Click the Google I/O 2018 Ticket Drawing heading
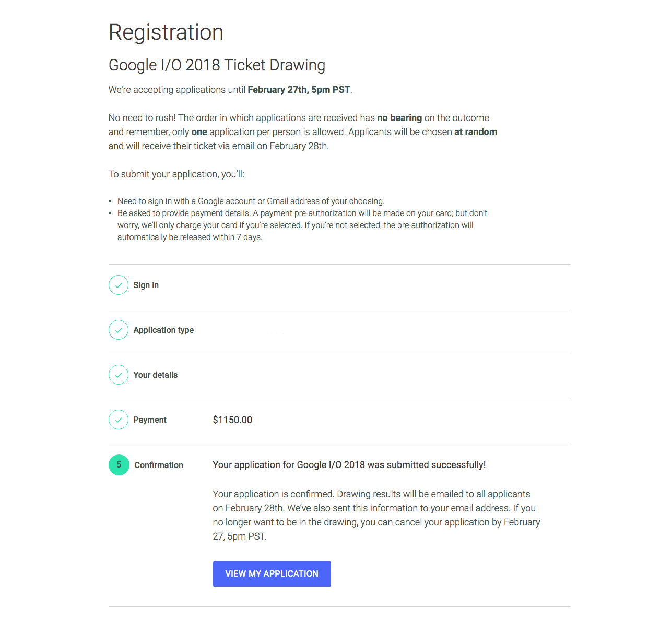The height and width of the screenshot is (634, 672). (x=217, y=65)
